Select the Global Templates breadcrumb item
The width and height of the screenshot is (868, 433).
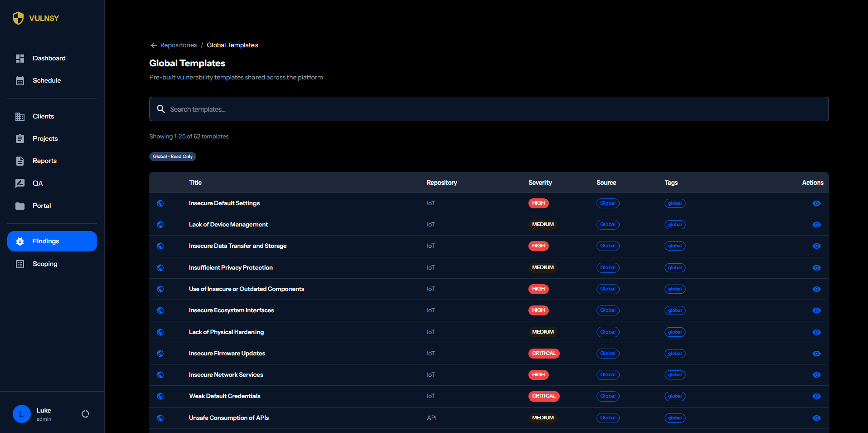point(232,45)
